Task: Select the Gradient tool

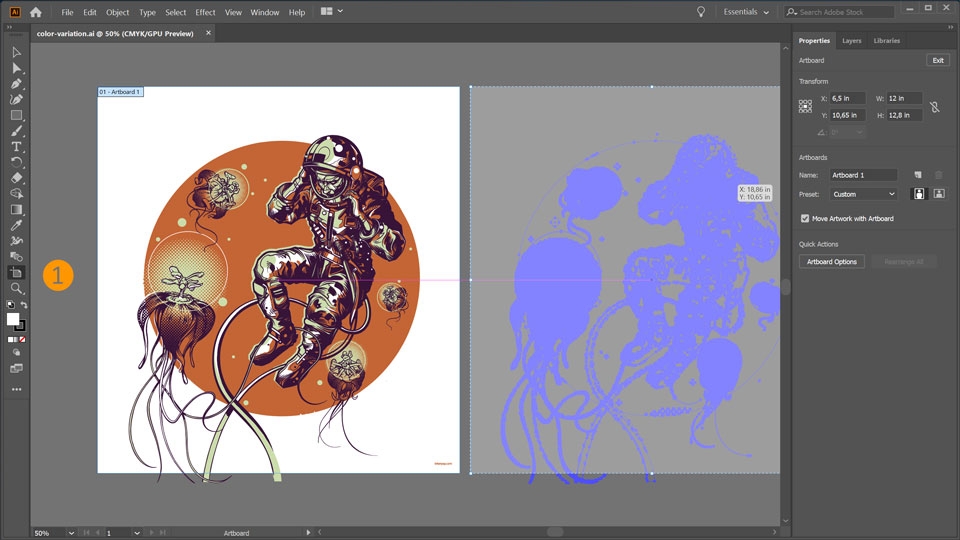Action: click(x=17, y=209)
